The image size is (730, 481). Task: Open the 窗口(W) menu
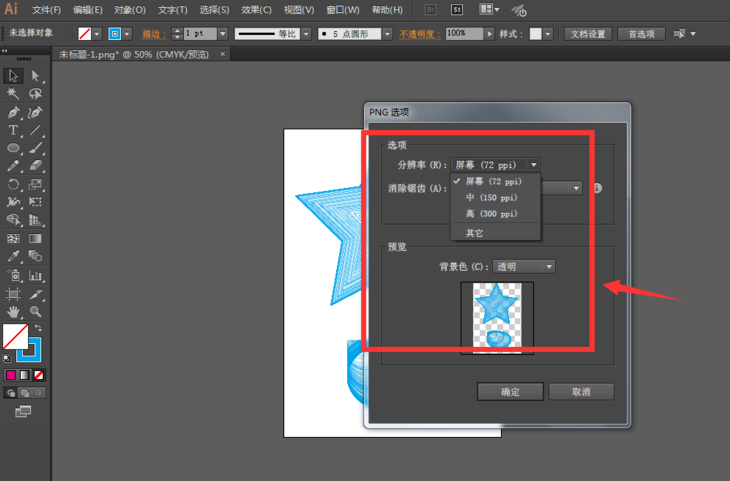point(343,10)
